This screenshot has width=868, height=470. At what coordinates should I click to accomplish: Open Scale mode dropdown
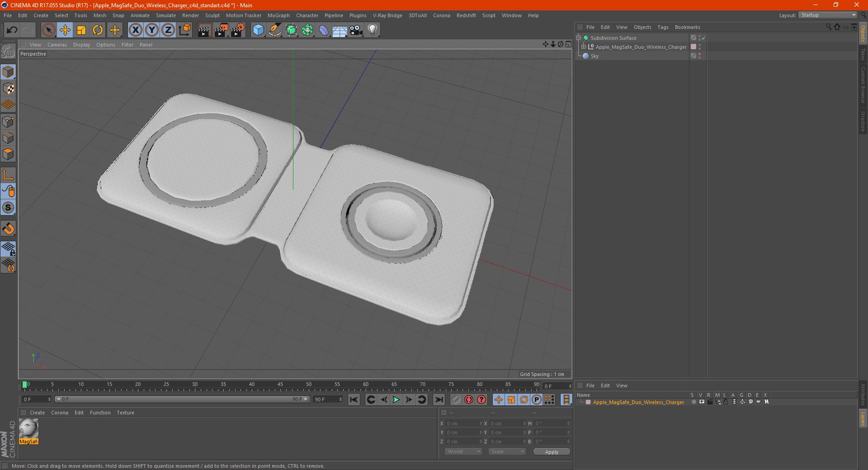[x=507, y=451]
